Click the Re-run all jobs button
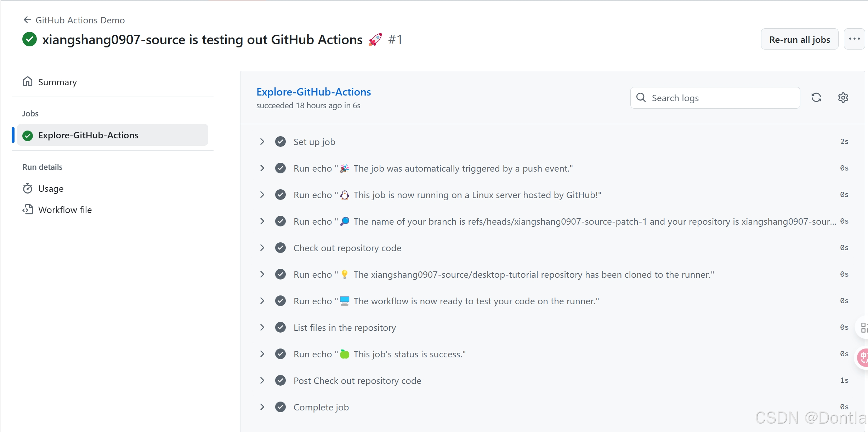Viewport: 868px width, 432px height. [800, 39]
